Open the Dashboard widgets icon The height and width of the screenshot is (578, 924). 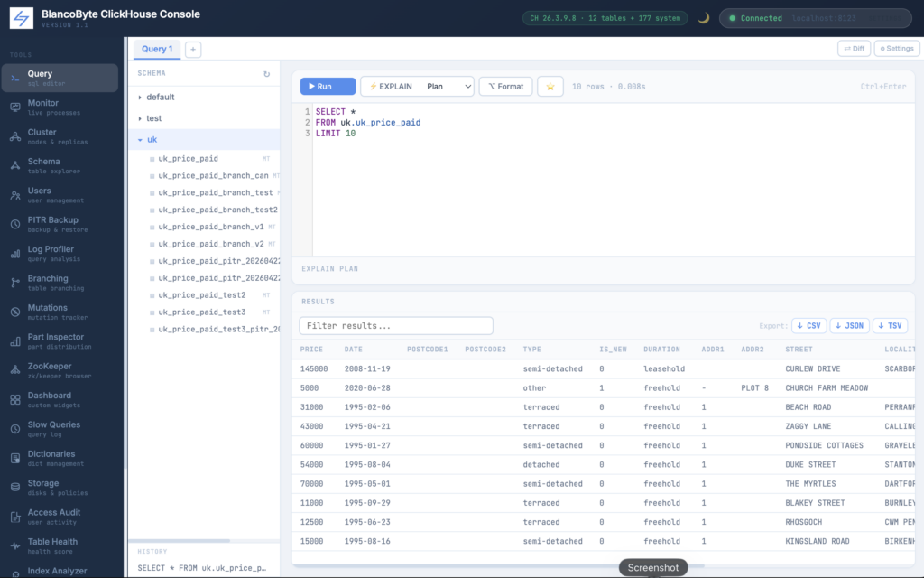tap(15, 400)
